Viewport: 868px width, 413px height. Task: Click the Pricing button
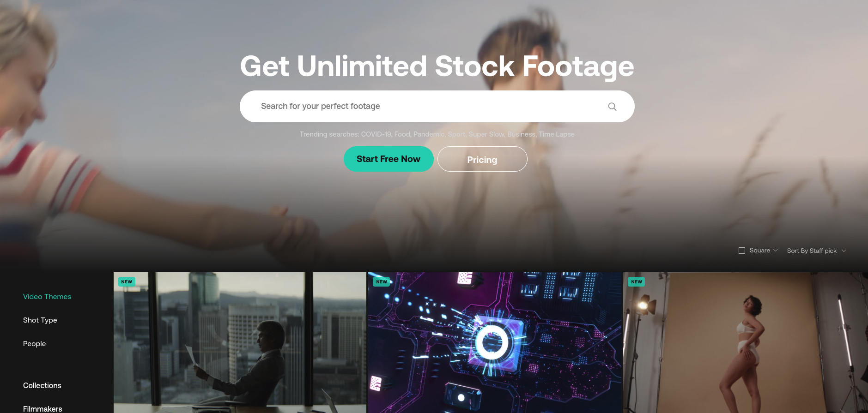click(482, 159)
